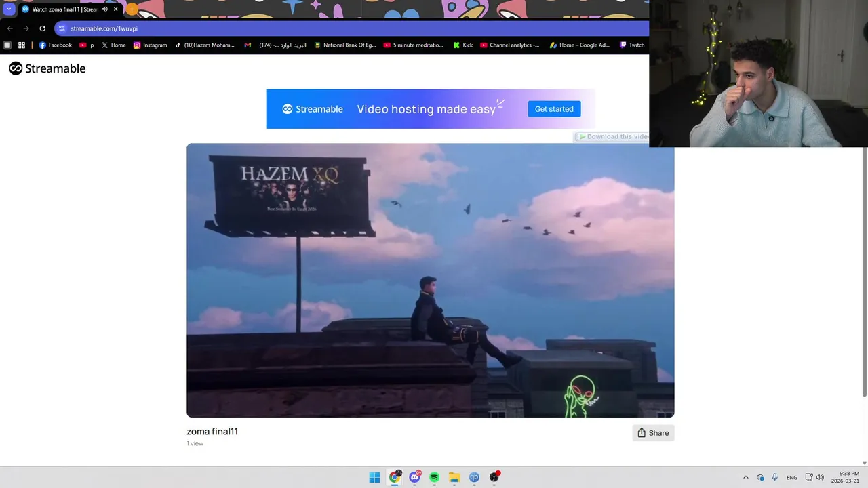
Task: Open the YouTube 'p' bookmark
Action: click(x=87, y=45)
